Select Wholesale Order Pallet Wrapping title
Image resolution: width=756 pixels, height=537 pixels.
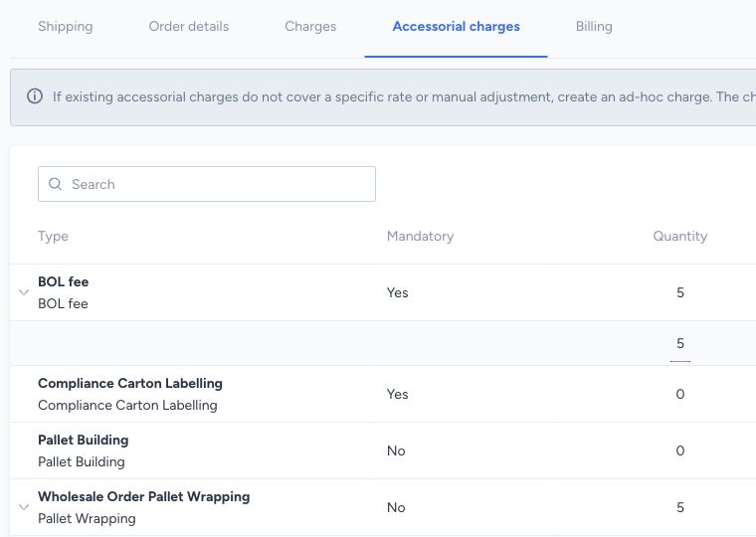[143, 496]
